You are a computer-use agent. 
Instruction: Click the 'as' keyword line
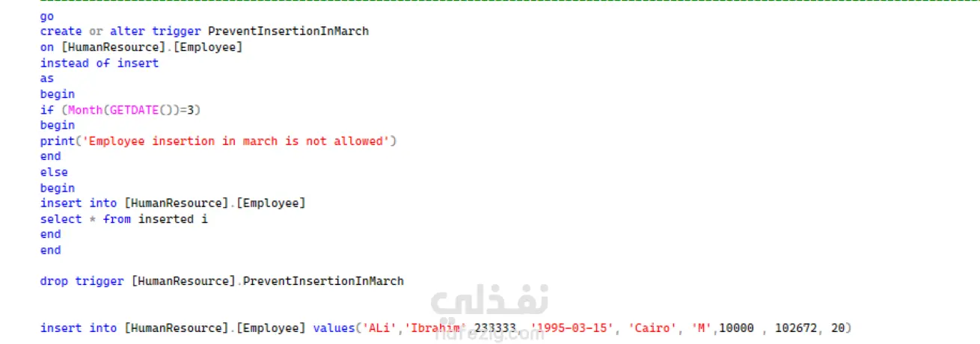(x=47, y=79)
